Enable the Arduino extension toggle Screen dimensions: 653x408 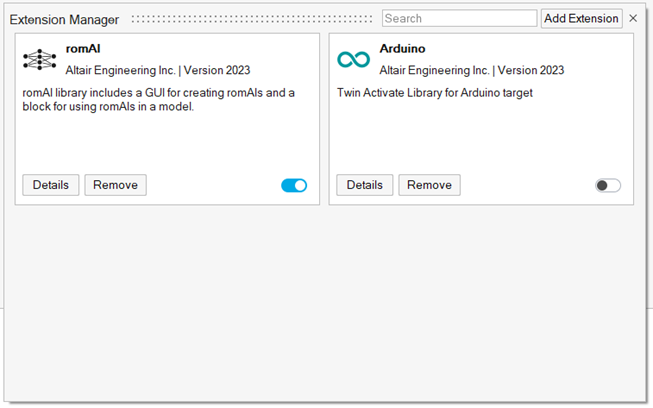608,185
